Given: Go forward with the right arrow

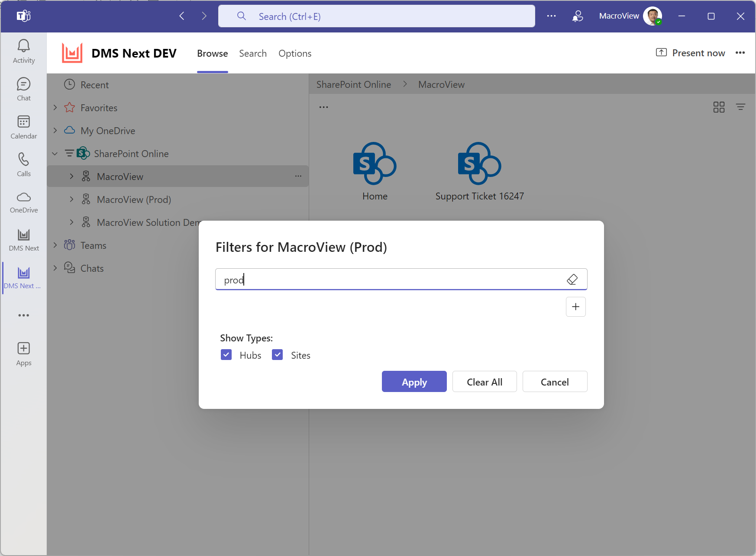Looking at the screenshot, I should click(x=204, y=16).
